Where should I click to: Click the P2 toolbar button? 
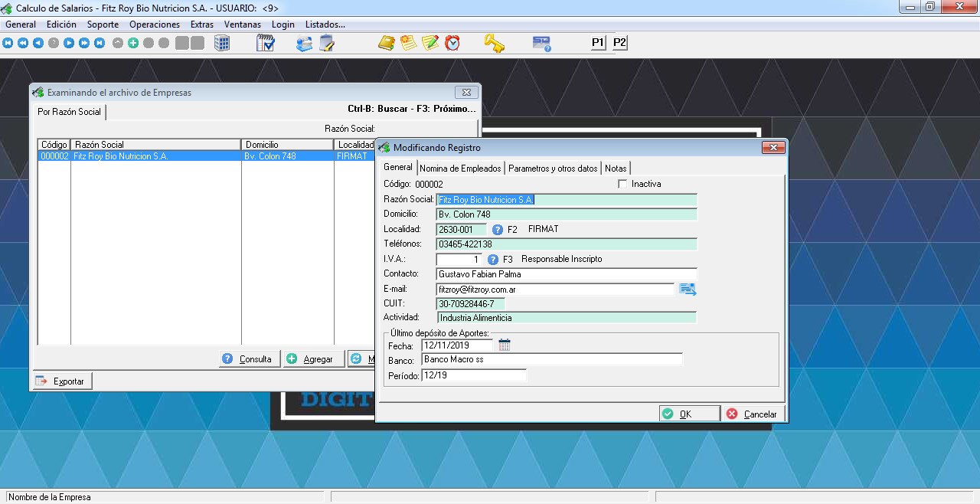tap(619, 43)
